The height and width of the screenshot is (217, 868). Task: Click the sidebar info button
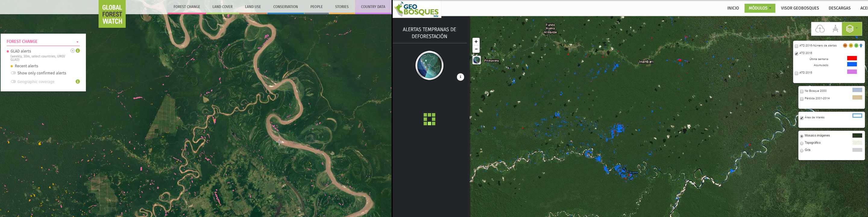click(x=460, y=77)
